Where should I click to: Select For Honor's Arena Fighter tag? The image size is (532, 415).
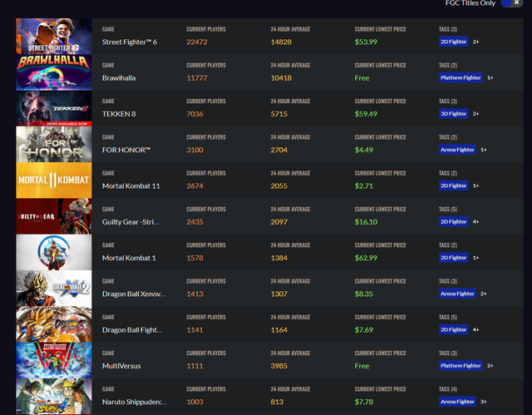point(457,150)
